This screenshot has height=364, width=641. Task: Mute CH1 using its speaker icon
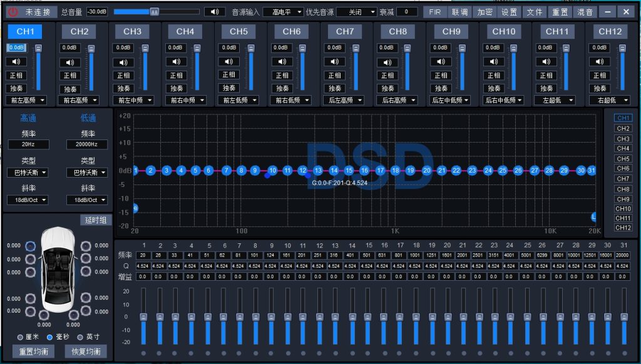tap(16, 62)
